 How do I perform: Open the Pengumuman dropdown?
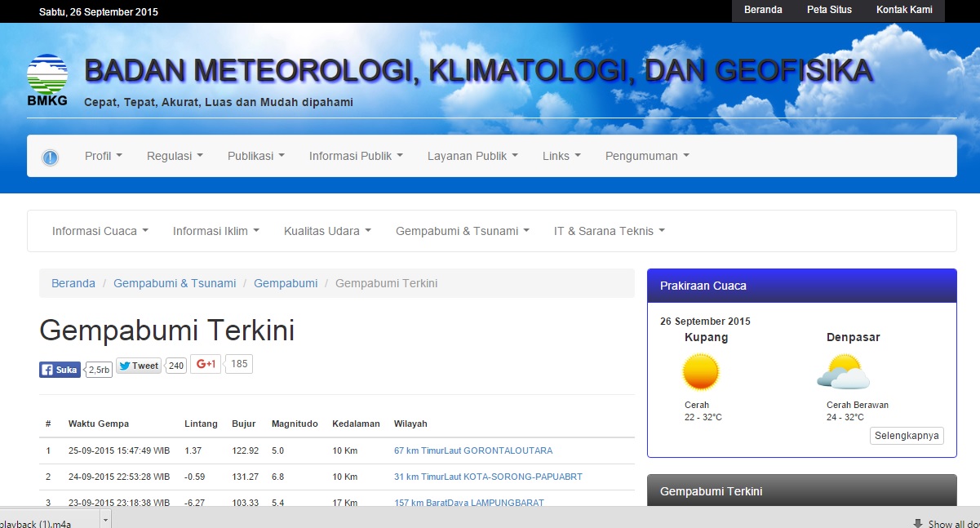pos(647,156)
